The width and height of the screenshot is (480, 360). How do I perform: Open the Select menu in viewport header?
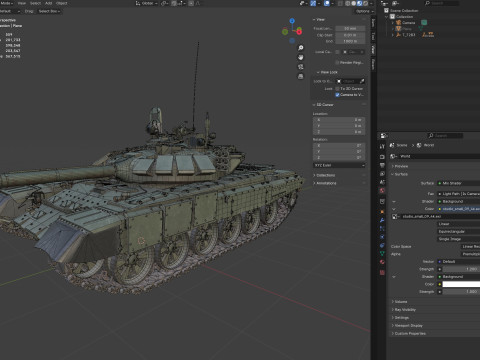(x=35, y=3)
